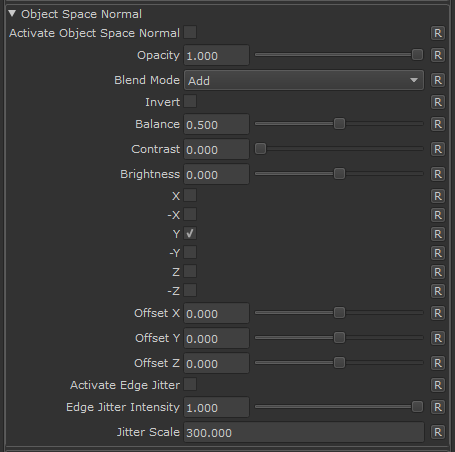This screenshot has height=452, width=455.
Task: Reset Brightness with the R button
Action: click(x=438, y=174)
